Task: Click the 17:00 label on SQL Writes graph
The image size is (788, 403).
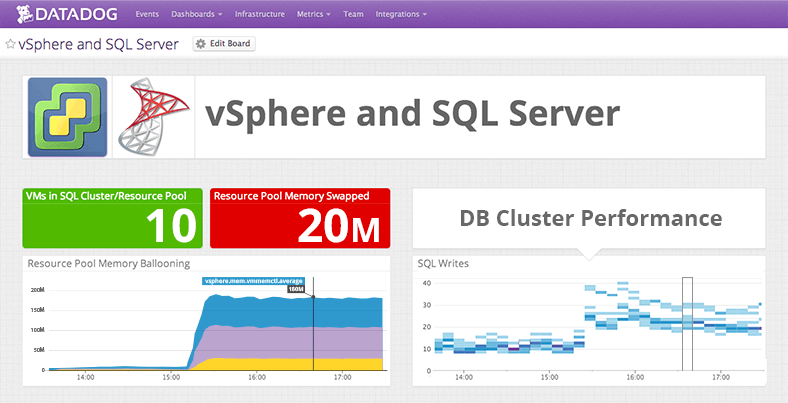Action: 721,376
